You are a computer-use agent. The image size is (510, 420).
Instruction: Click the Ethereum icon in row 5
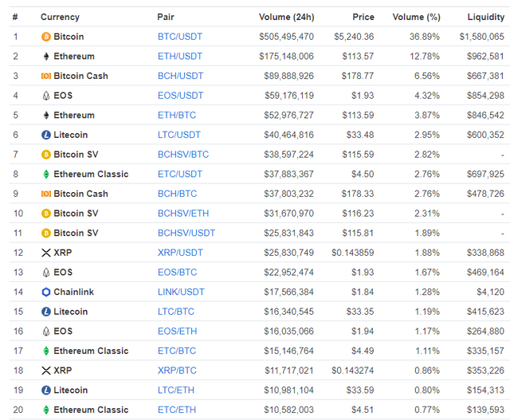pyautogui.click(x=46, y=116)
